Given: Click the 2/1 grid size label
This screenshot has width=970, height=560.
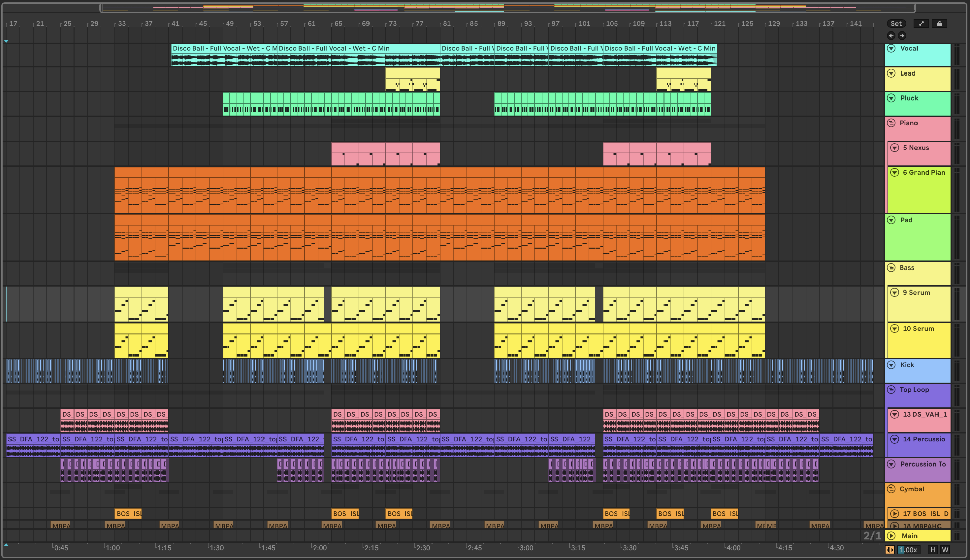Looking at the screenshot, I should pos(872,536).
